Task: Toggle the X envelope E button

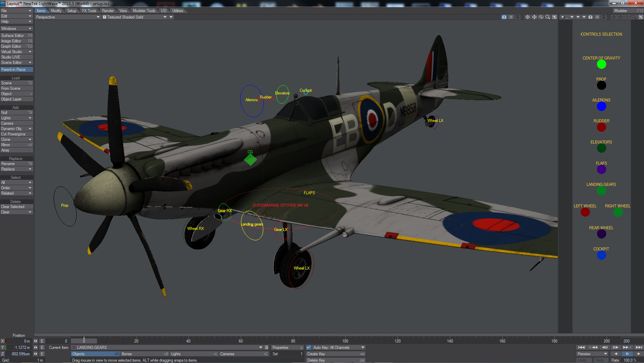Action: tap(42, 341)
